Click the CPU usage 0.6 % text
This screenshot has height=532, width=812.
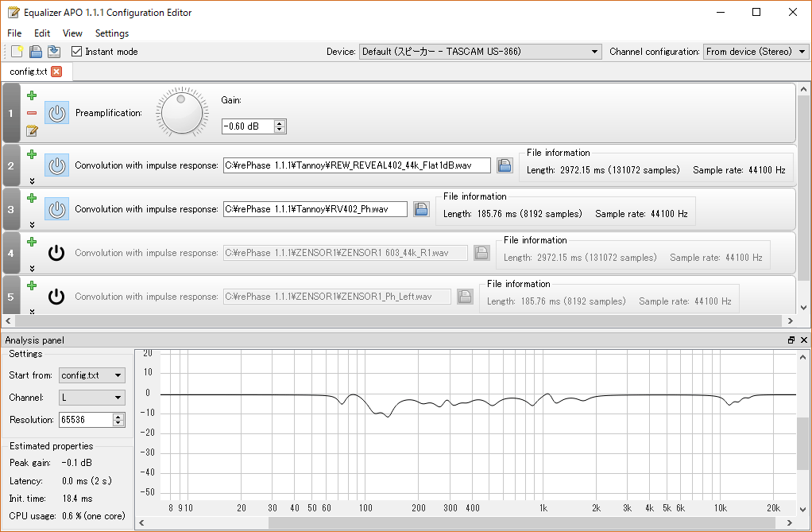click(x=94, y=516)
